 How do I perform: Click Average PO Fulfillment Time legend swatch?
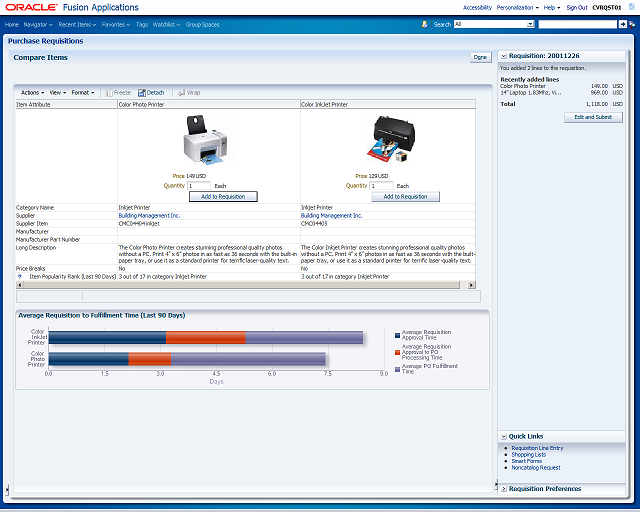[397, 369]
